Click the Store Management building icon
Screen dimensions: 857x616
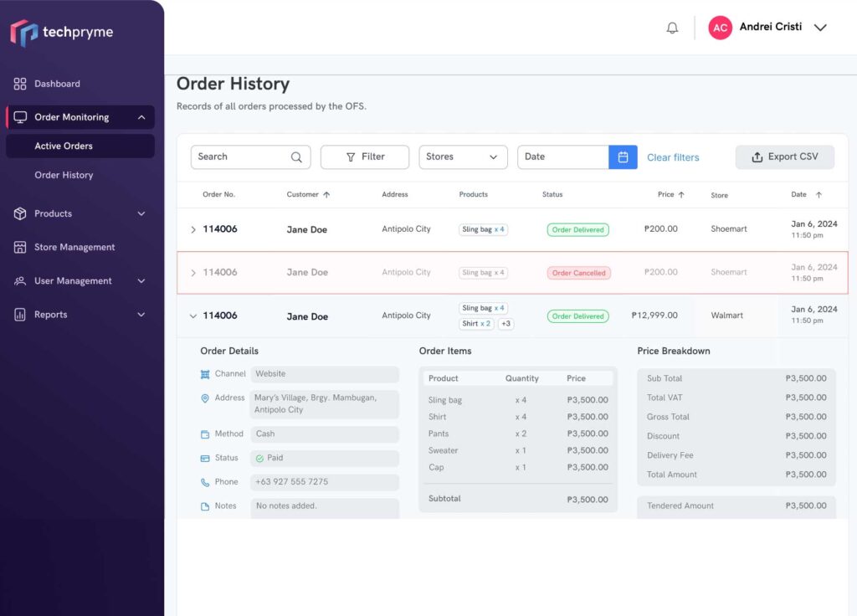(x=20, y=248)
